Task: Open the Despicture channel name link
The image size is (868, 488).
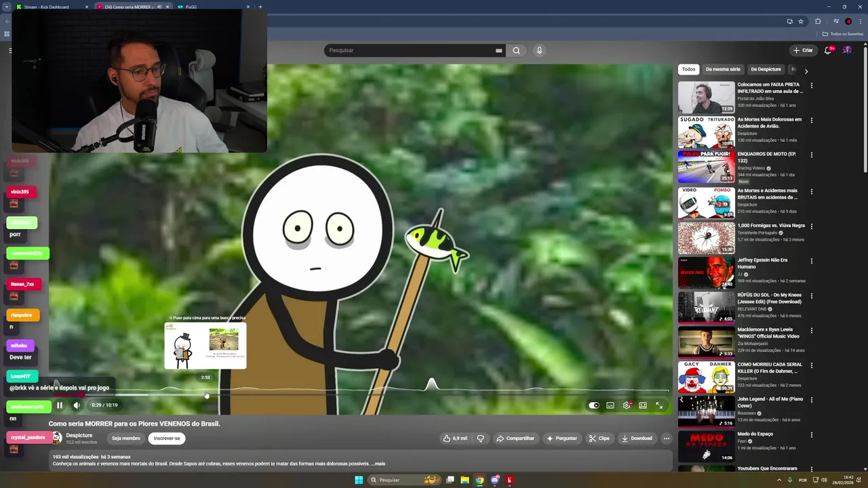Action: pyautogui.click(x=79, y=435)
